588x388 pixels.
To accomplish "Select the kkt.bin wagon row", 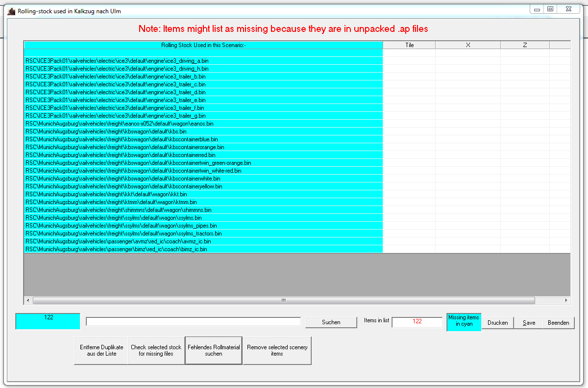I will (203, 194).
